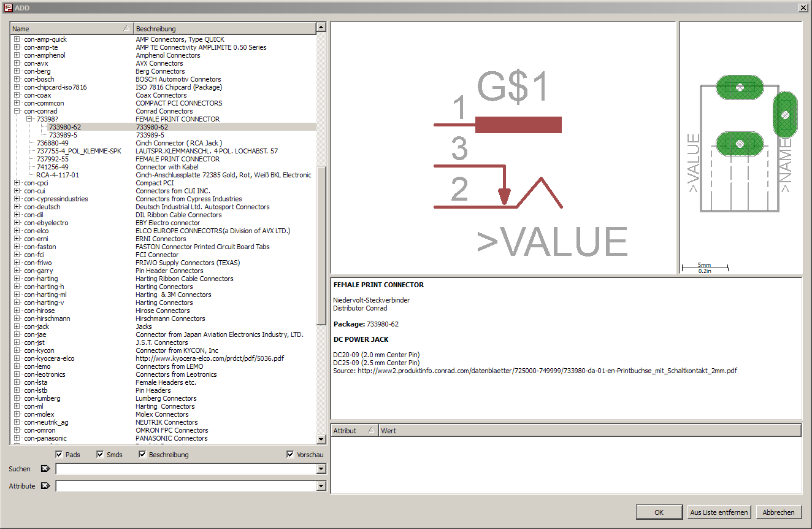The width and height of the screenshot is (812, 529).
Task: Toggle the Smds checkbox
Action: [101, 455]
